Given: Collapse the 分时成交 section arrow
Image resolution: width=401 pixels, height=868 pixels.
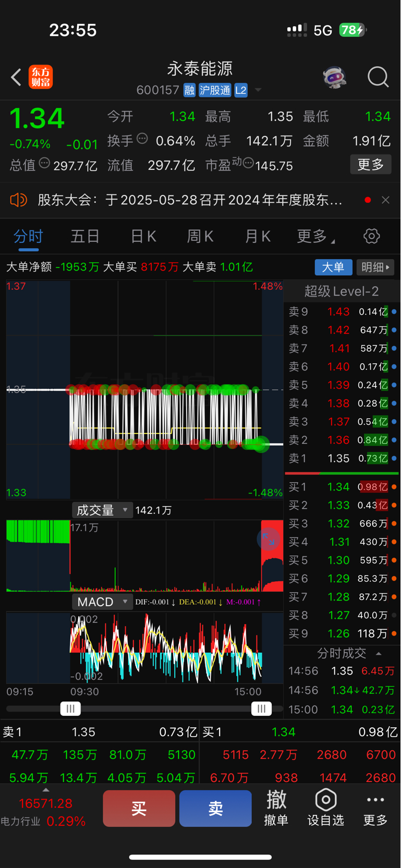Looking at the screenshot, I should (x=379, y=654).
